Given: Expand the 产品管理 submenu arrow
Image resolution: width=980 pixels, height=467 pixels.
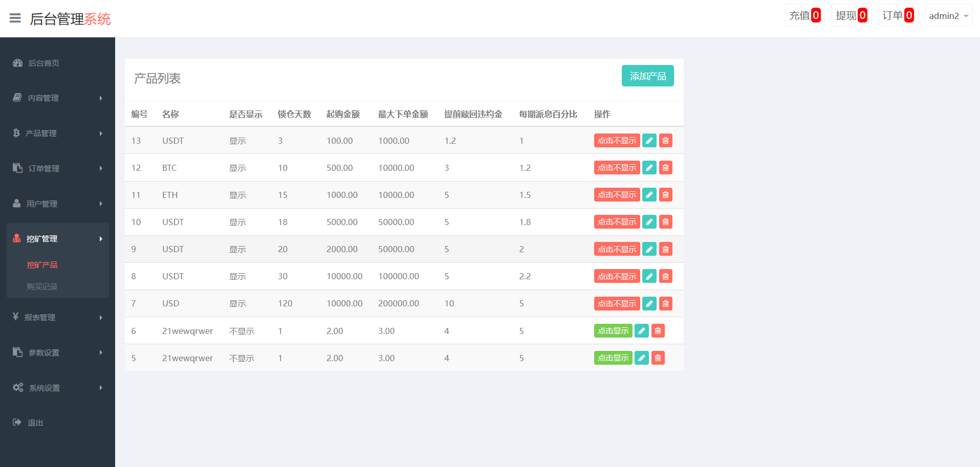Looking at the screenshot, I should [101, 133].
